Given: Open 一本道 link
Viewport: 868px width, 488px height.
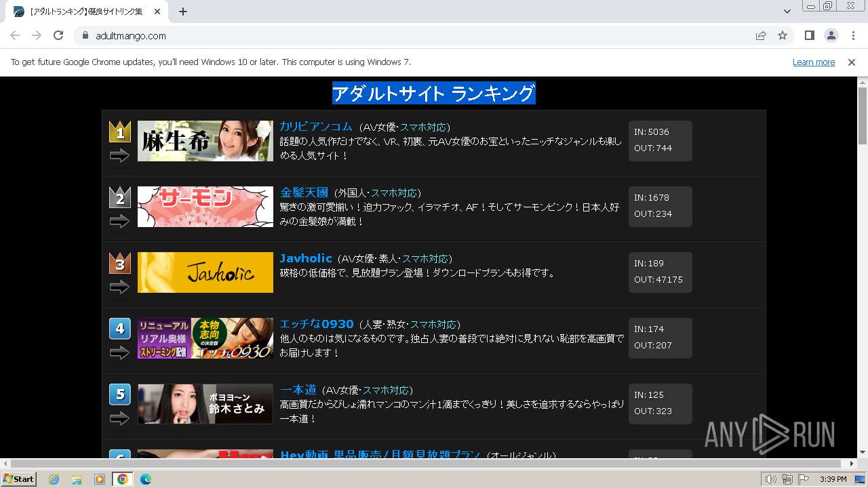Looking at the screenshot, I should (298, 390).
